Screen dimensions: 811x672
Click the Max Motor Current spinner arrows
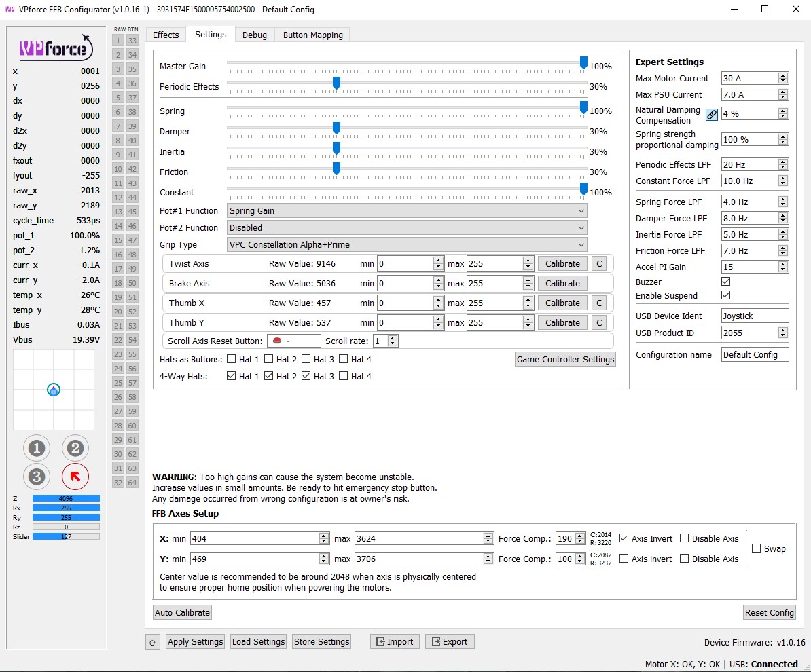tap(783, 78)
